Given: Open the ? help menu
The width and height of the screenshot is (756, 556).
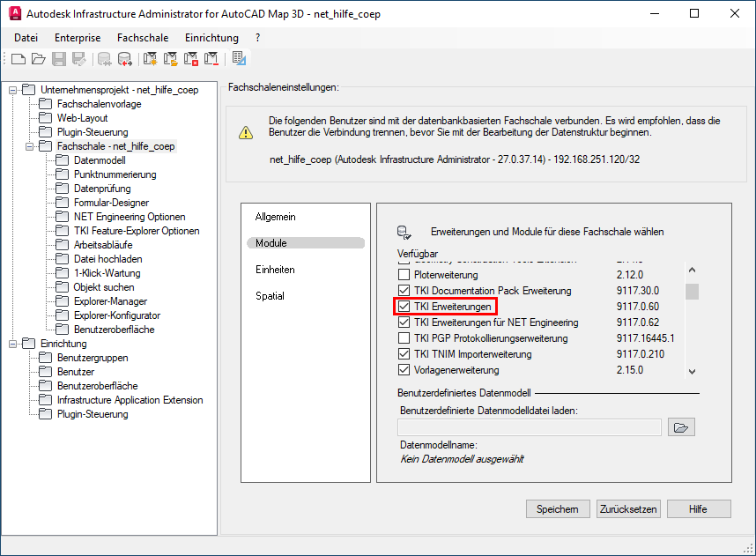Looking at the screenshot, I should tap(258, 38).
